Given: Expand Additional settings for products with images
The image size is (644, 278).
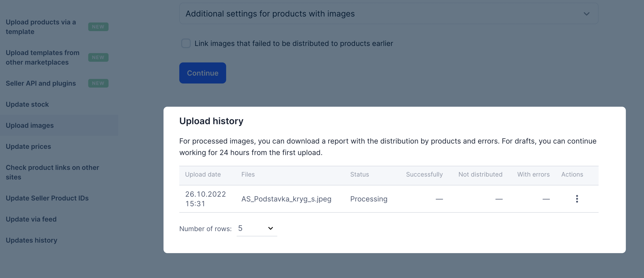Looking at the screenshot, I should 389,14.
